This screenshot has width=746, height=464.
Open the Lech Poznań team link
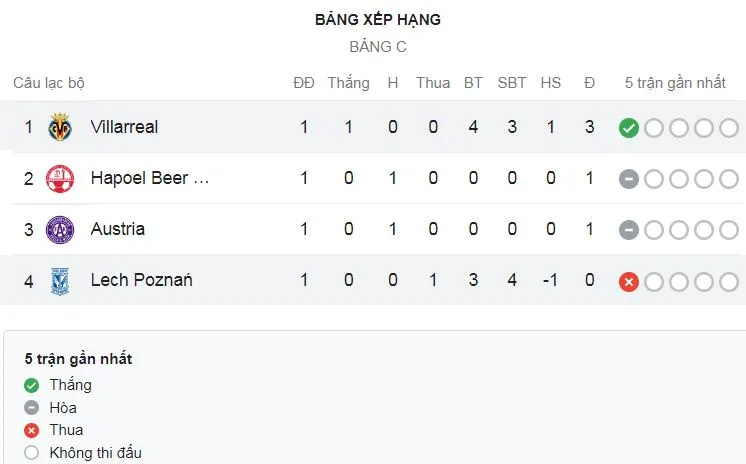pyautogui.click(x=141, y=280)
